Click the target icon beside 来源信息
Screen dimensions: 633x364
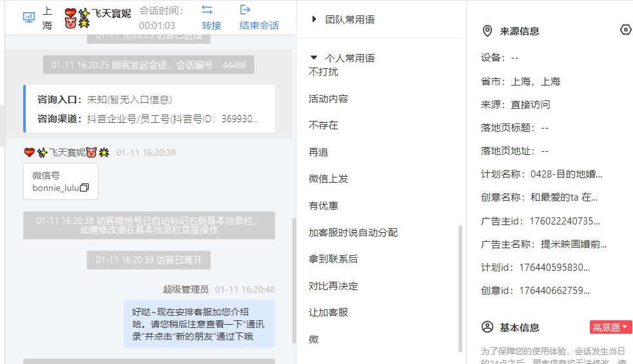(625, 30)
